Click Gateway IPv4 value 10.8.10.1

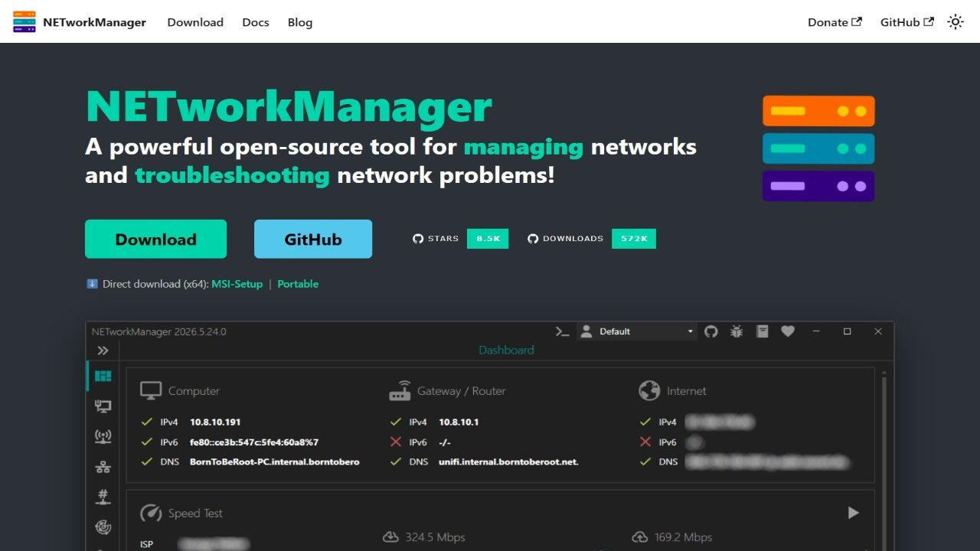click(x=459, y=422)
